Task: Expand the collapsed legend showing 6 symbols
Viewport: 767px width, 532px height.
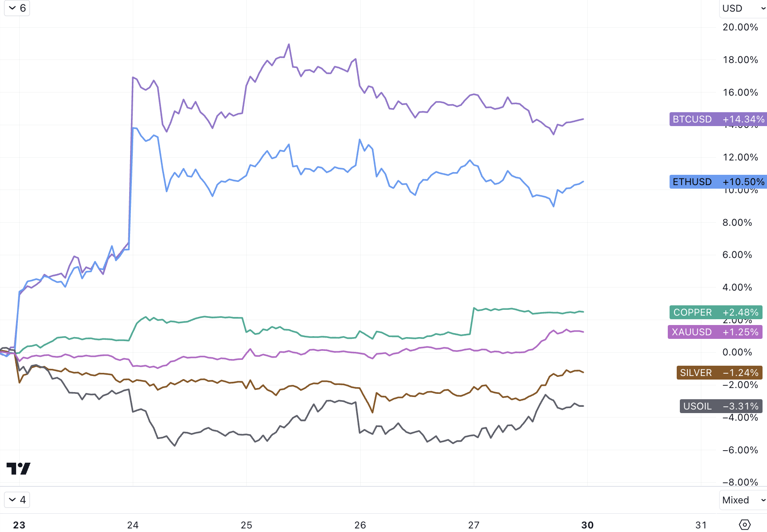Action: (x=17, y=8)
